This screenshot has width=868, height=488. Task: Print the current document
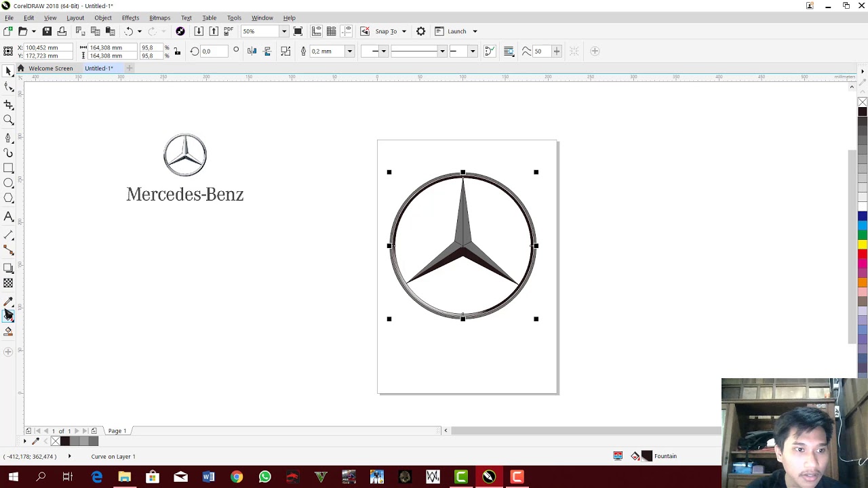62,31
